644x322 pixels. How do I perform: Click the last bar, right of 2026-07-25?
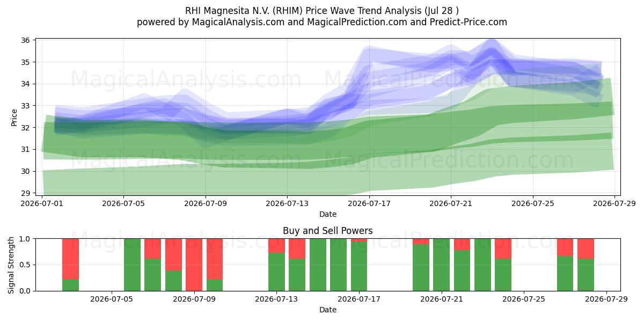586,265
